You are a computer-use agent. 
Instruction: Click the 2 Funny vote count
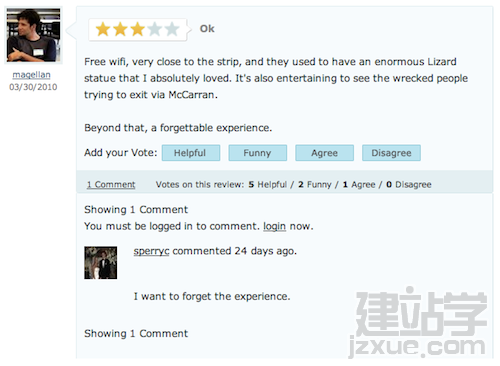(315, 184)
